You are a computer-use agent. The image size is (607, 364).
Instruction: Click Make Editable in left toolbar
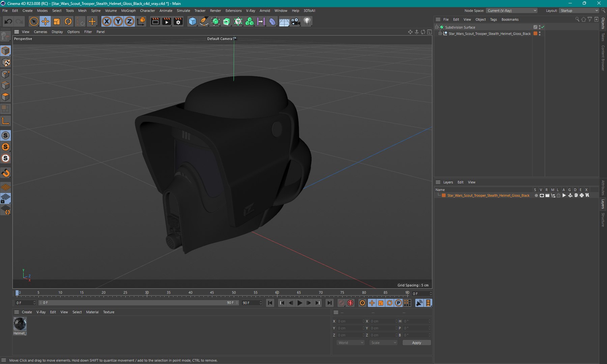tap(6, 36)
